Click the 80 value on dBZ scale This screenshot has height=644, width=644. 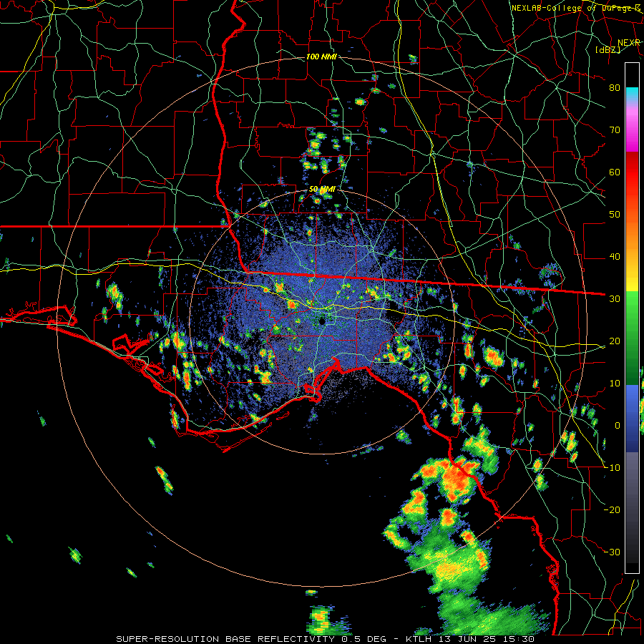[615, 87]
